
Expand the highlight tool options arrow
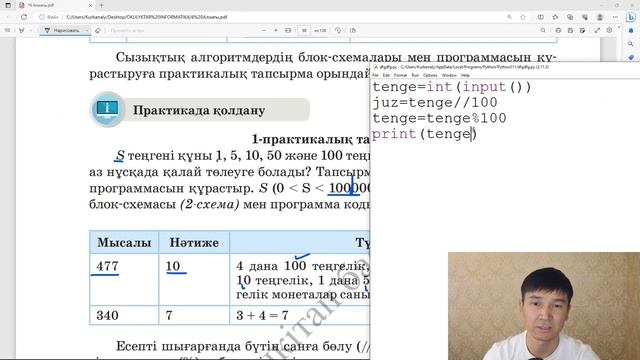coord(31,31)
